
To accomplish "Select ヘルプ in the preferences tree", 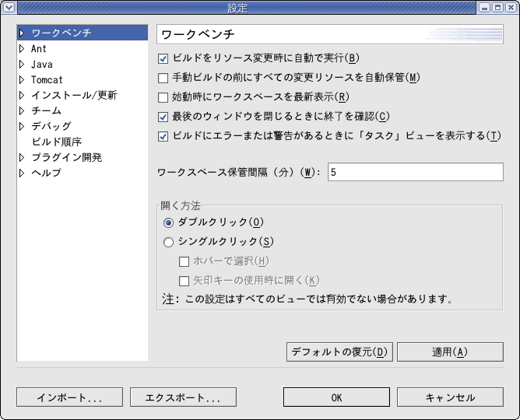I will 46,173.
